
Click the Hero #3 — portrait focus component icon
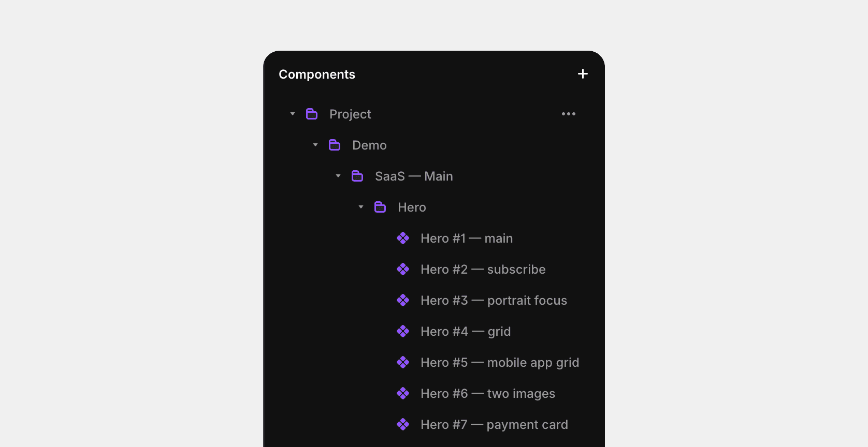[x=403, y=300]
